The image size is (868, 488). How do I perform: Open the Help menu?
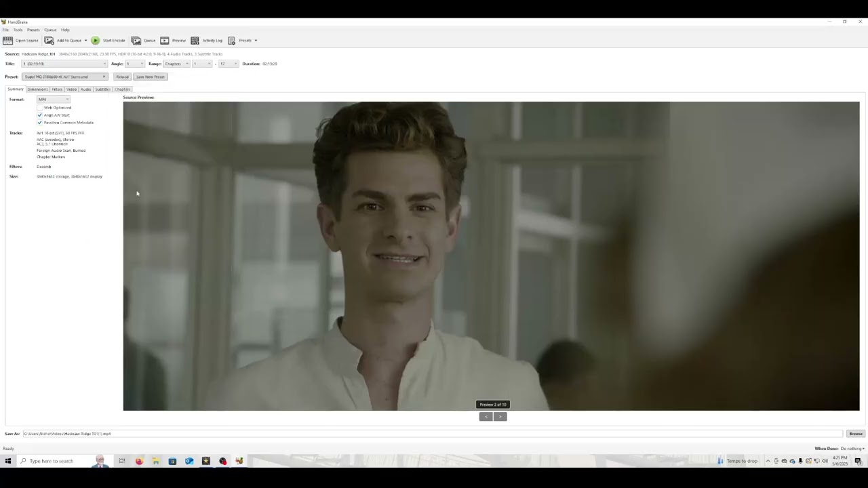[65, 30]
